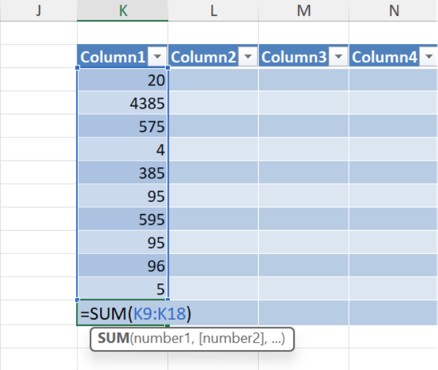Select the cell containing 4
Image resolution: width=438 pixels, height=370 pixels.
[123, 149]
